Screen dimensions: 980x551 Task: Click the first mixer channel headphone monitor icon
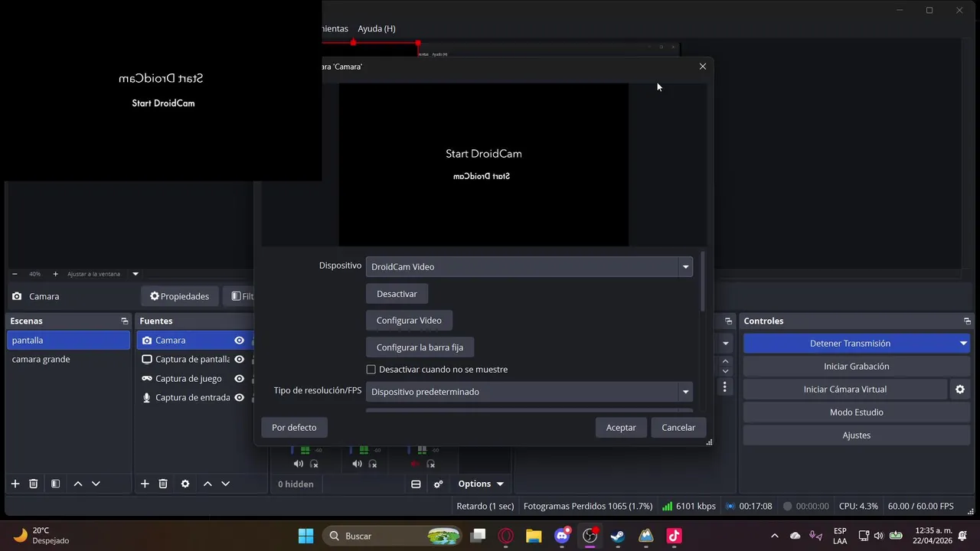[x=314, y=464]
